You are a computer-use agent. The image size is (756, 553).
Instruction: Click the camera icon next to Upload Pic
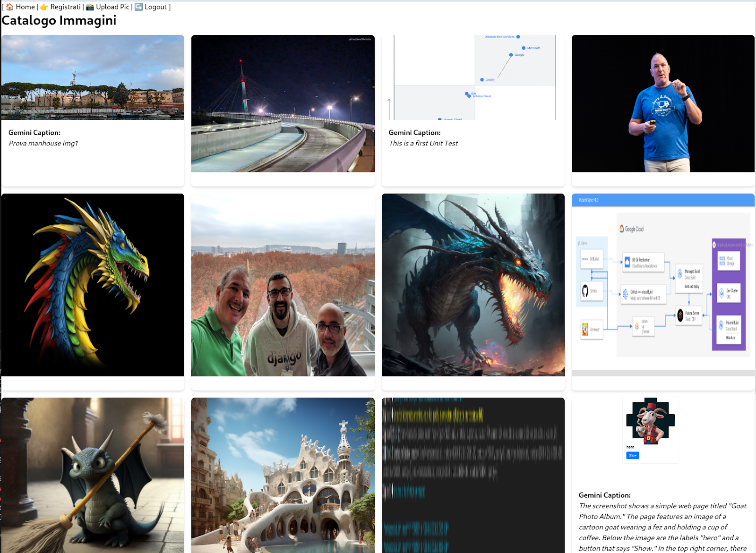pyautogui.click(x=89, y=7)
